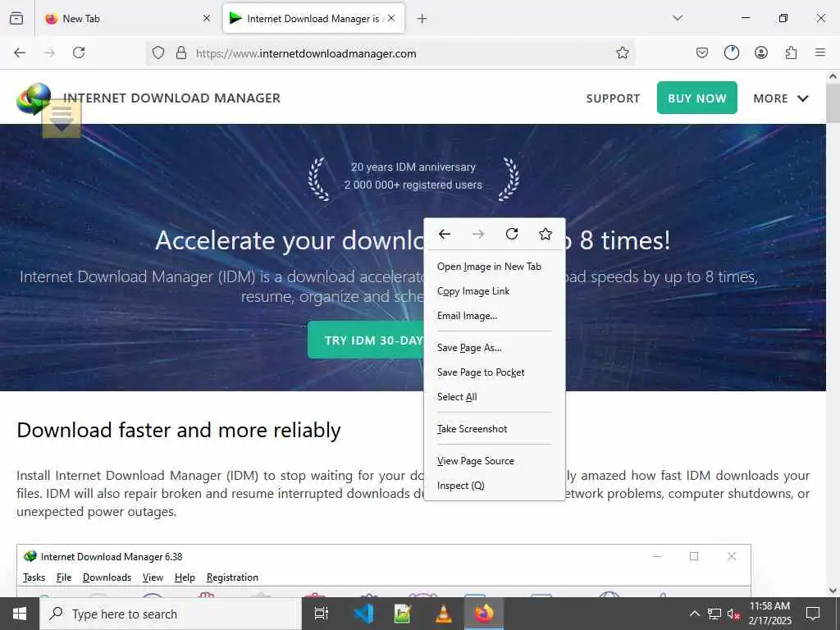Click scrollbar down arrow

tap(833, 591)
